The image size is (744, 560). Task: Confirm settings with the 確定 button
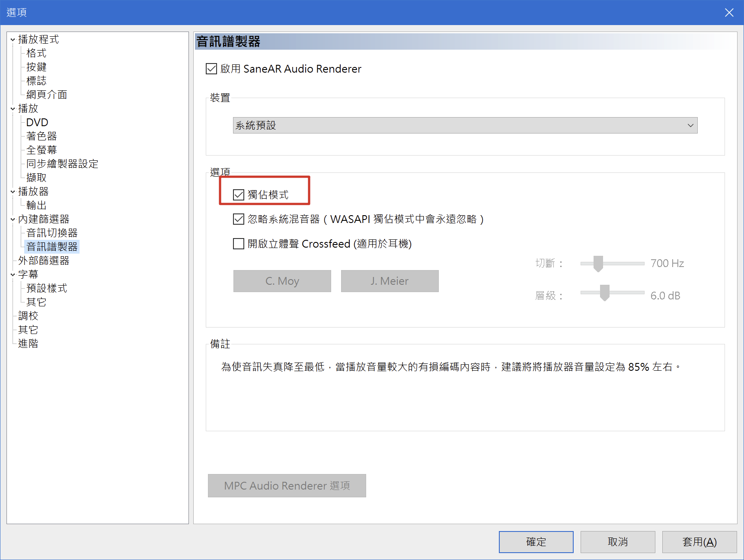(x=536, y=541)
